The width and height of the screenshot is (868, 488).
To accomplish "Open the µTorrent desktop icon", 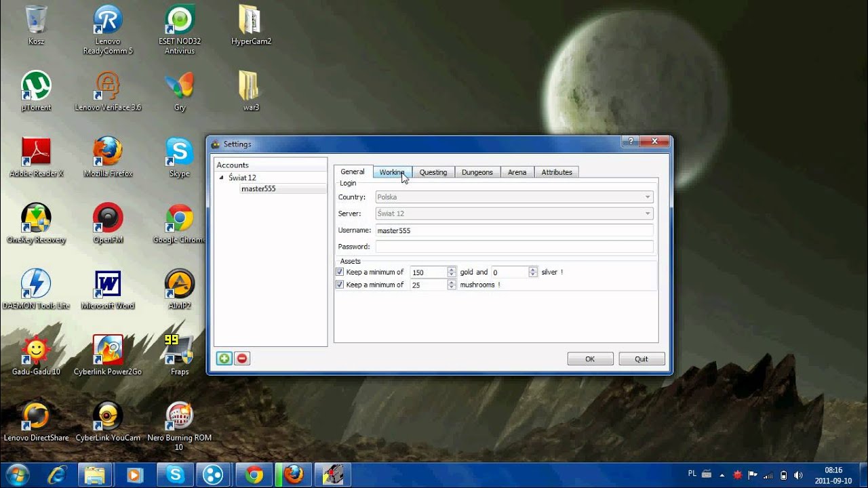I will click(x=36, y=86).
